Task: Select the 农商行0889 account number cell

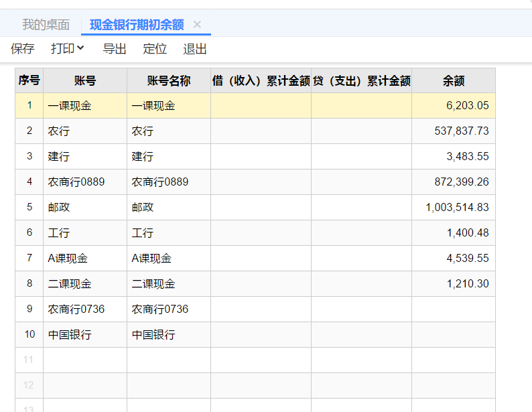Action: tap(85, 182)
